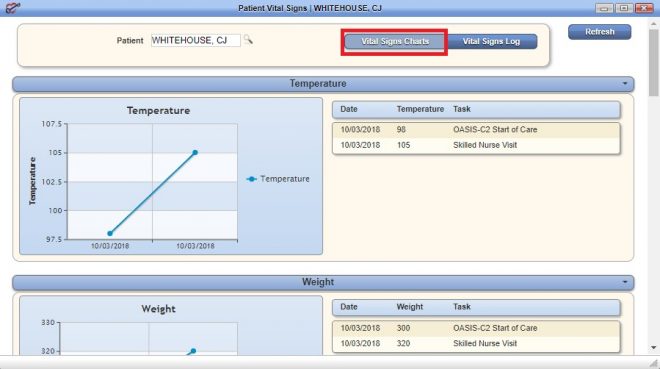Click the patient search magnifier icon
Viewport: 660px width, 369px height.
coord(248,40)
